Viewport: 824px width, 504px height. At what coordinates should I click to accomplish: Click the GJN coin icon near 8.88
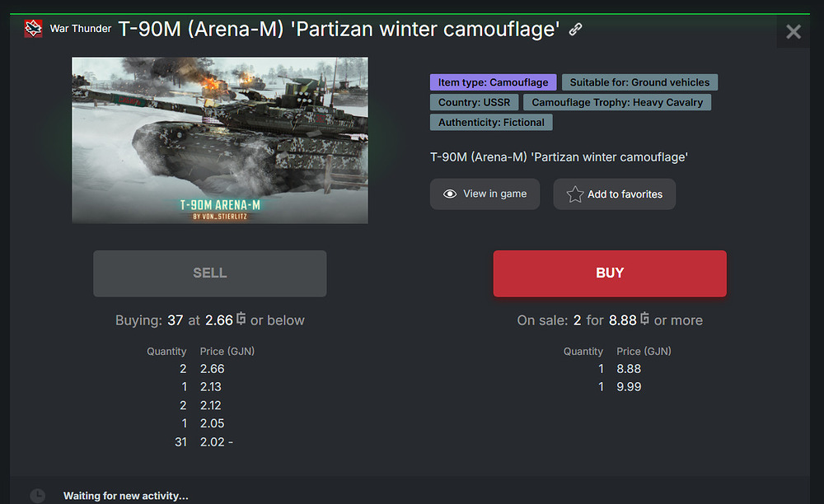tap(644, 319)
